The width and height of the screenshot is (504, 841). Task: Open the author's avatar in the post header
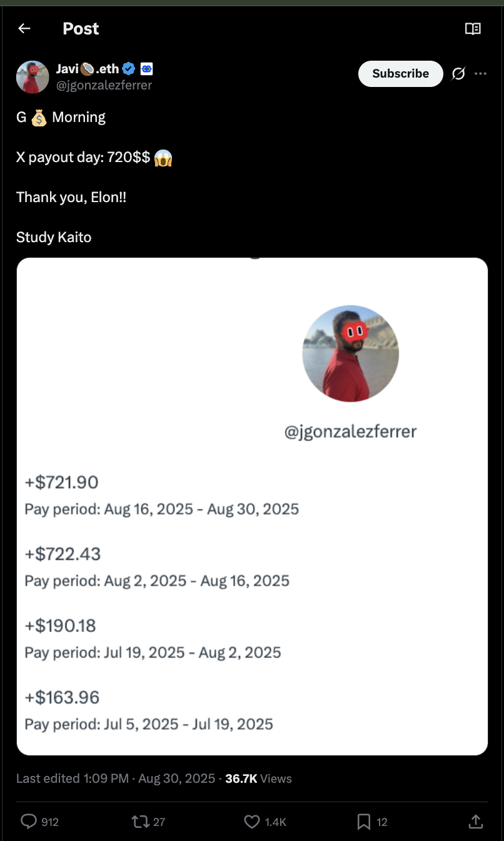point(33,77)
